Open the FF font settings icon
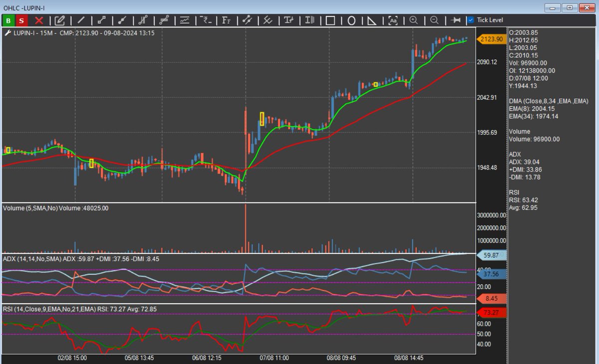This screenshot has height=364, width=599. coord(226,20)
